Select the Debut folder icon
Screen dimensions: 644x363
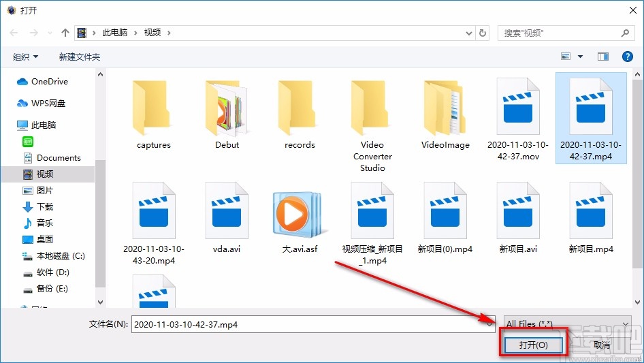tap(227, 108)
